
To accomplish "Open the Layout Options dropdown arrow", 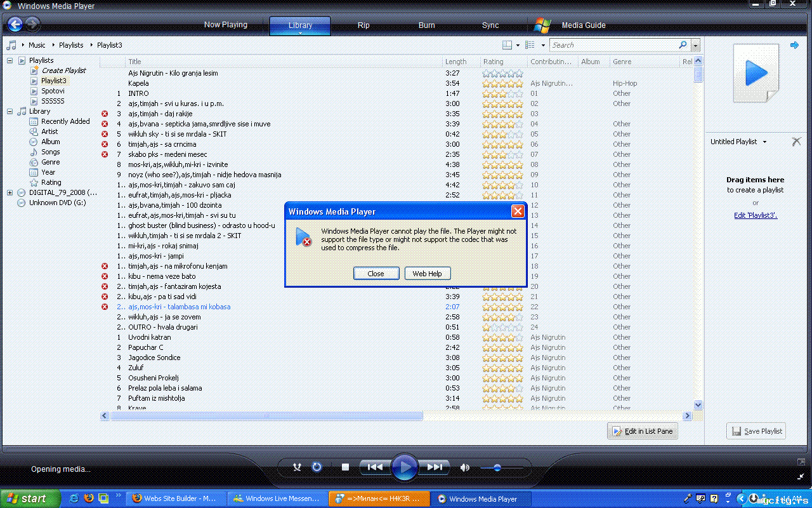I will 518,45.
